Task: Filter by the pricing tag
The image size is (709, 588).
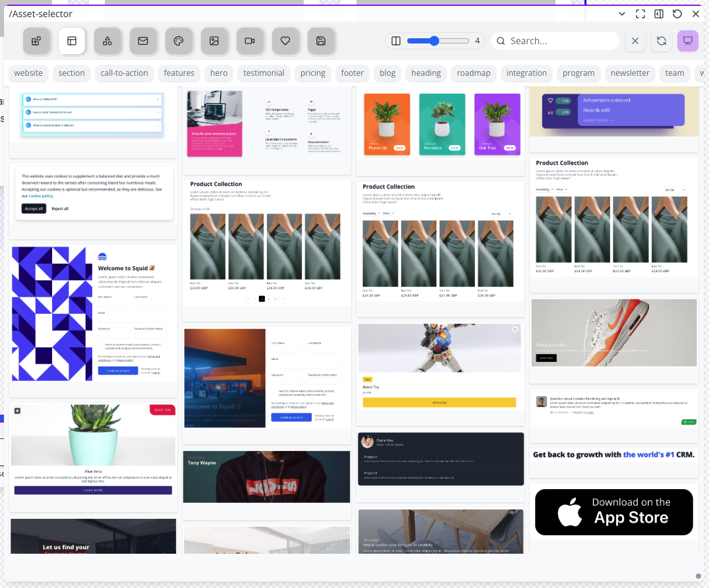Action: pyautogui.click(x=313, y=73)
